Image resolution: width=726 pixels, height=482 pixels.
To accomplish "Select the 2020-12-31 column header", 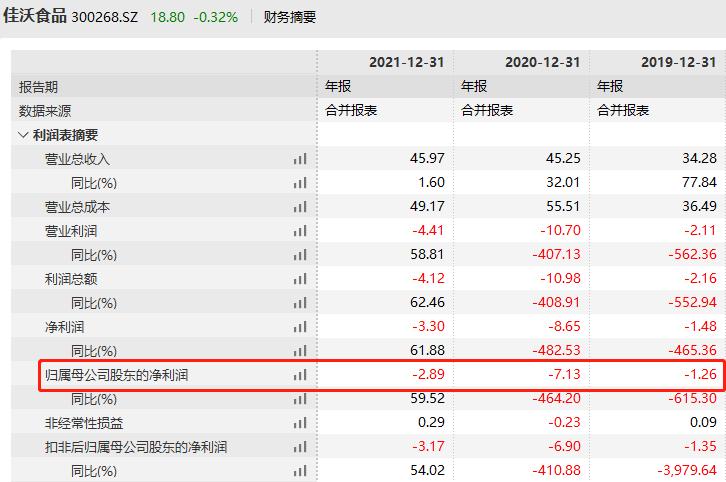I will [x=543, y=62].
